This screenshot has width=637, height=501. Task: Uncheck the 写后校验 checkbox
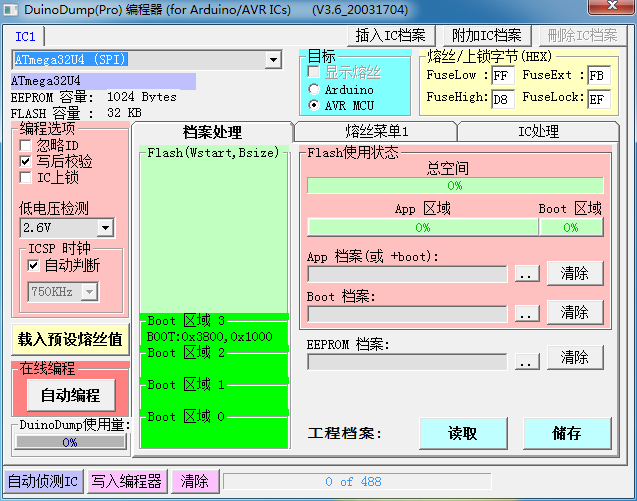[x=25, y=161]
